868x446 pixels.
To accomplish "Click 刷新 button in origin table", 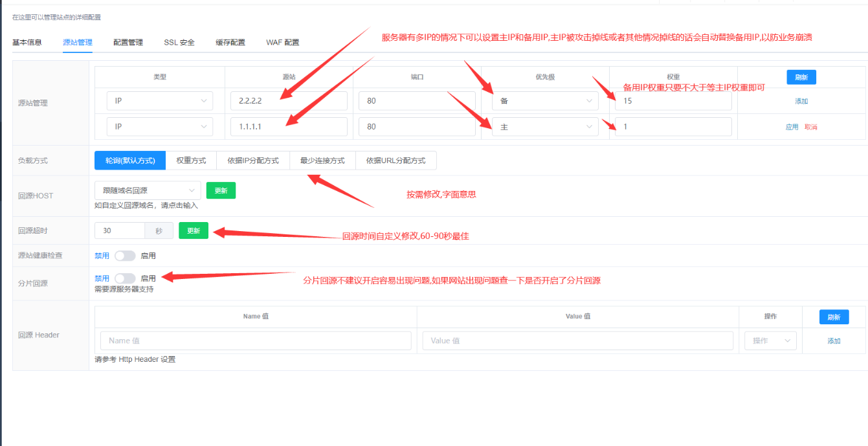I will 801,77.
